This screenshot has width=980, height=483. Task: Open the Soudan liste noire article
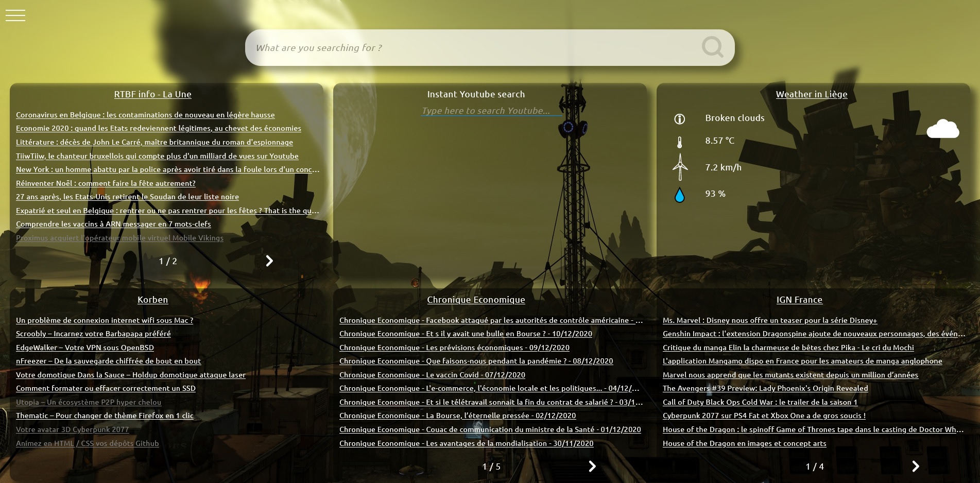pos(127,197)
